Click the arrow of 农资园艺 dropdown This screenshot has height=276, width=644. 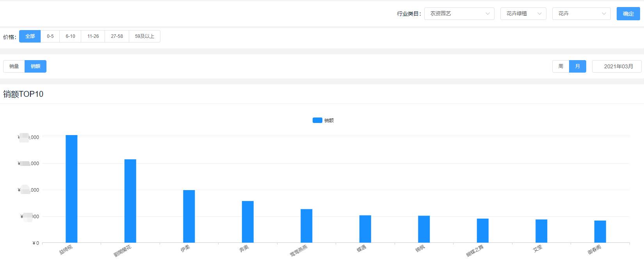pyautogui.click(x=487, y=14)
